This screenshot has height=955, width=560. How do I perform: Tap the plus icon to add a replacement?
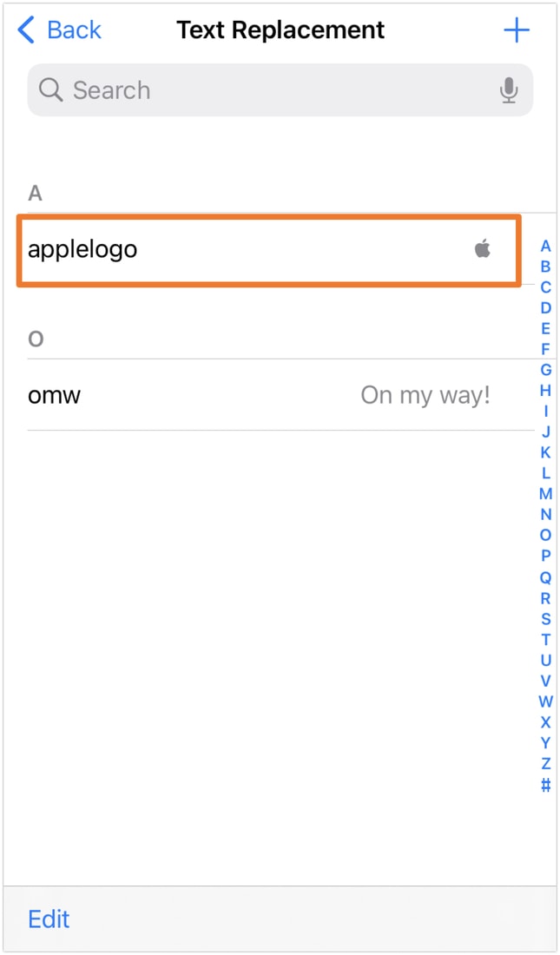pos(517,30)
